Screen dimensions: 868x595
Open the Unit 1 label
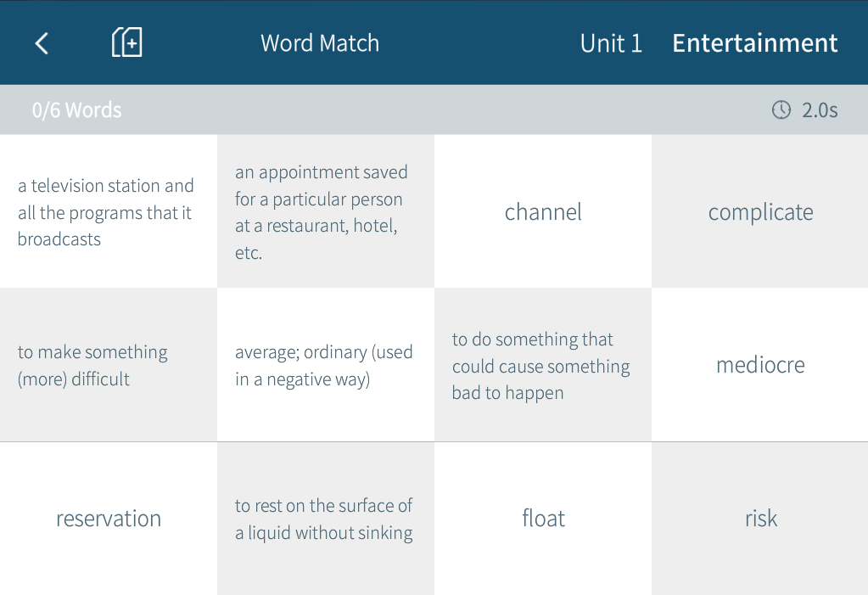611,43
